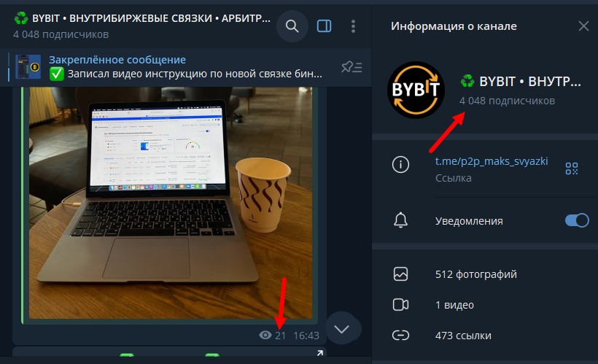Viewport: 598px width, 364px height.
Task: Click the pinned message thumbnail preview
Action: 28,67
